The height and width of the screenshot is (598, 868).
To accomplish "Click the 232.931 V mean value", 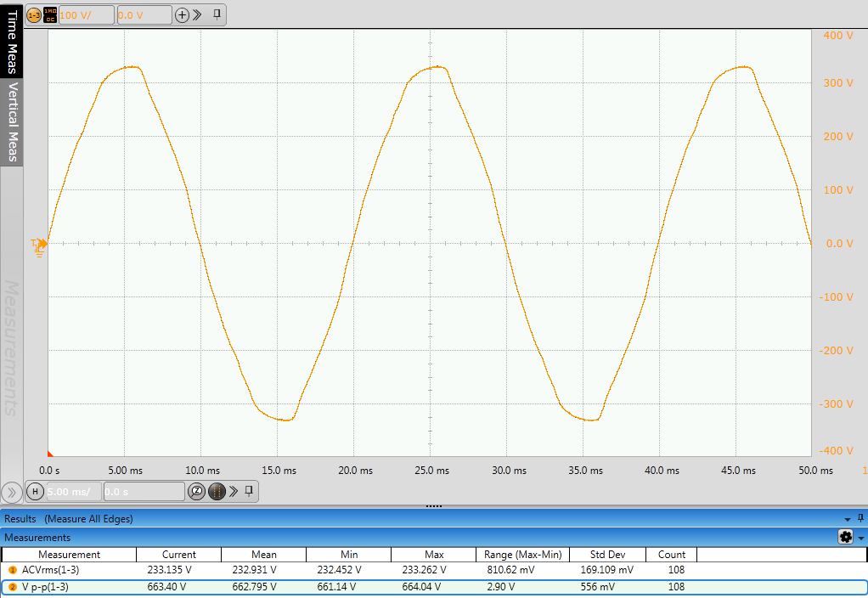I will click(x=255, y=570).
